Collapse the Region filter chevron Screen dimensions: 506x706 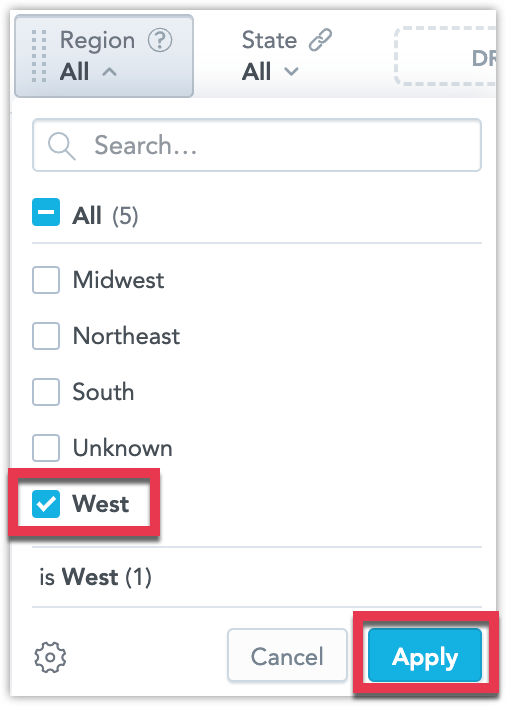tap(109, 72)
